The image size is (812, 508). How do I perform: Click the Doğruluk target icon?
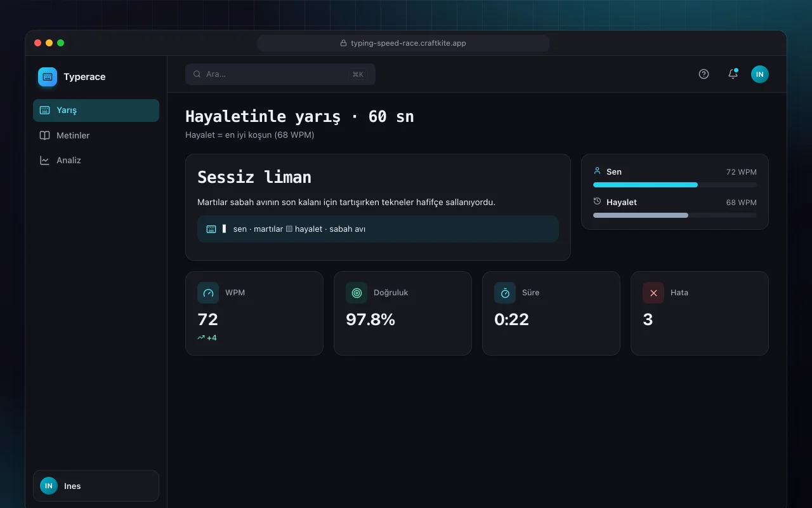pyautogui.click(x=357, y=293)
